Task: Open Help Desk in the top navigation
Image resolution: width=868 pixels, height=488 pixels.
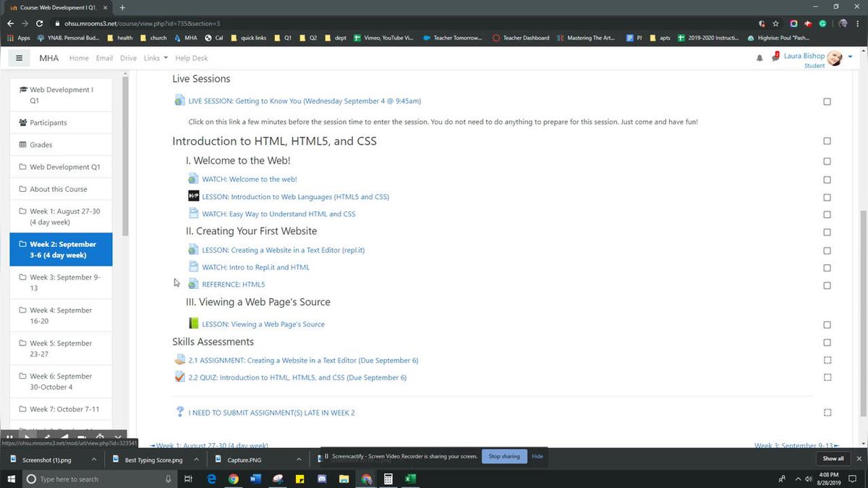Action: (191, 58)
